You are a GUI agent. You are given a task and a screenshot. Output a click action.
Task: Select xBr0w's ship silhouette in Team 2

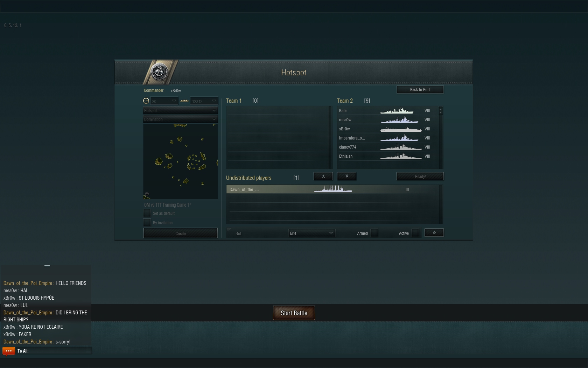coord(401,129)
